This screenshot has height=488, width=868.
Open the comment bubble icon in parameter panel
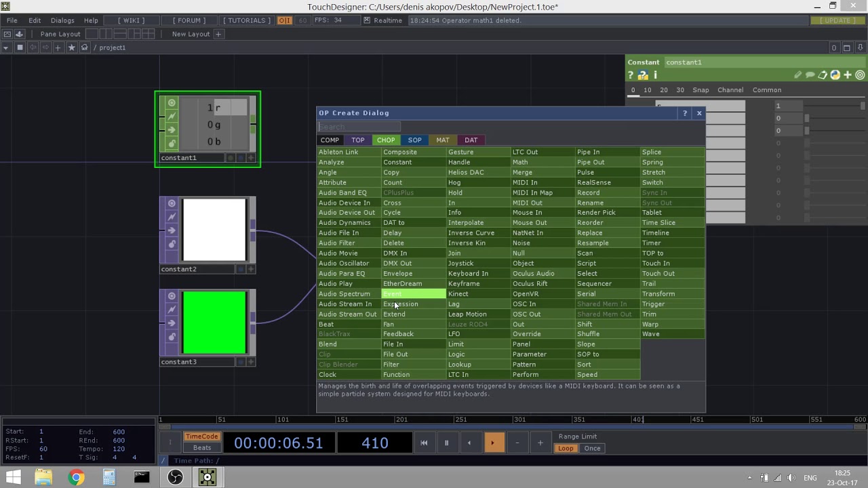(x=810, y=75)
